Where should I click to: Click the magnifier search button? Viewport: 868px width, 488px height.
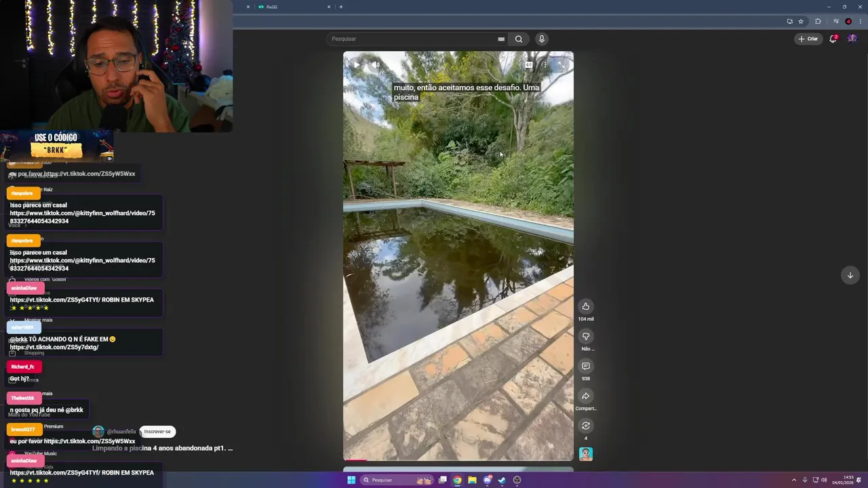519,39
